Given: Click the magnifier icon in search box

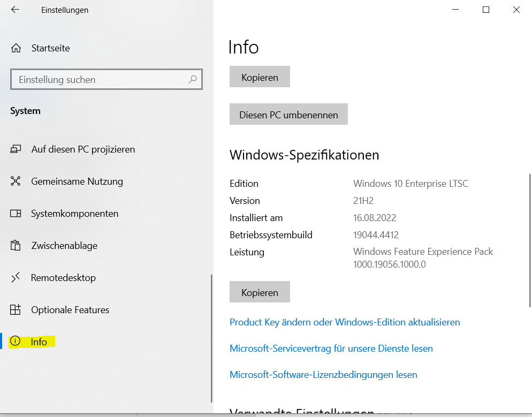Looking at the screenshot, I should pyautogui.click(x=193, y=79).
